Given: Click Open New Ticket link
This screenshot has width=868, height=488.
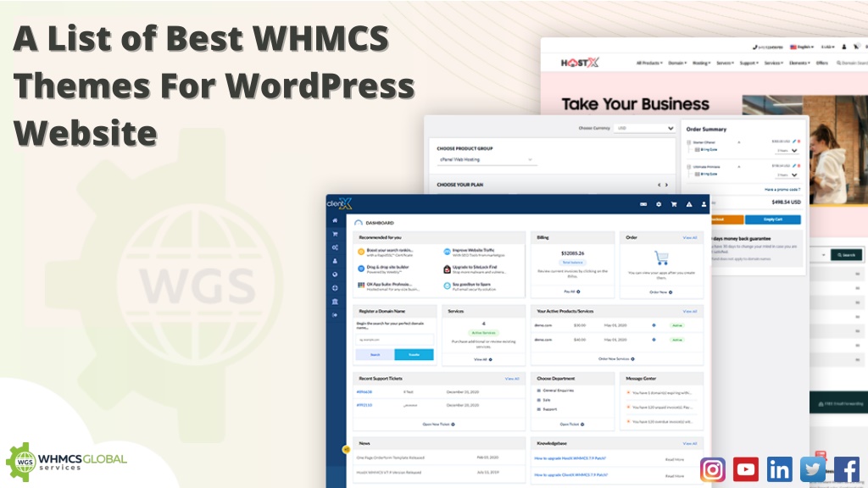Looking at the screenshot, I should [x=438, y=424].
